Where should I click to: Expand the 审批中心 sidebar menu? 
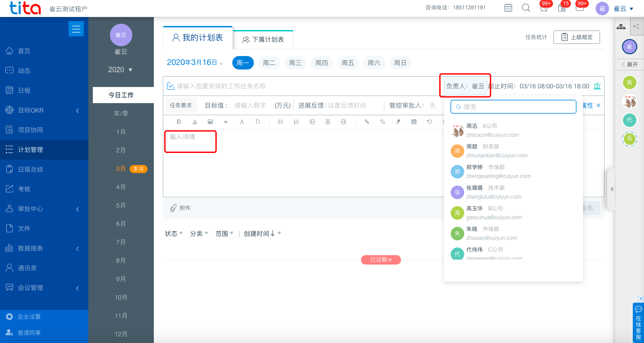[44, 209]
